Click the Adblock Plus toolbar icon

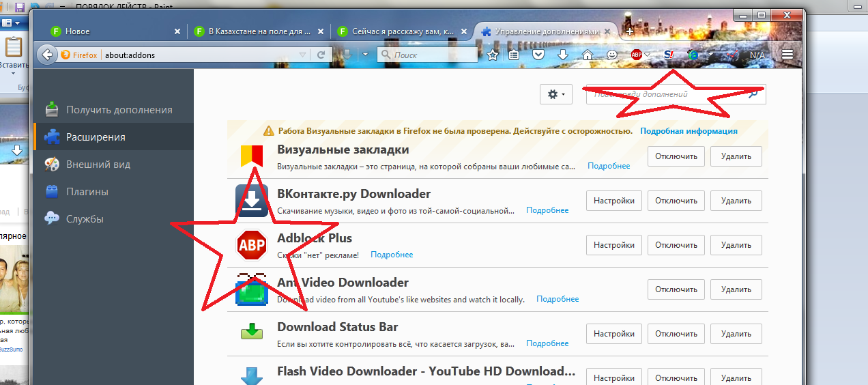(636, 55)
